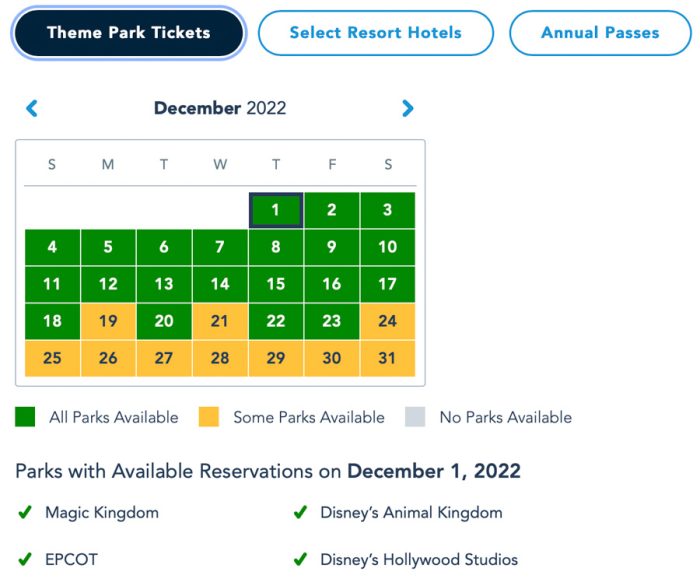This screenshot has width=700, height=582.
Task: Switch to Theme Park Tickets tab
Action: [x=128, y=33]
